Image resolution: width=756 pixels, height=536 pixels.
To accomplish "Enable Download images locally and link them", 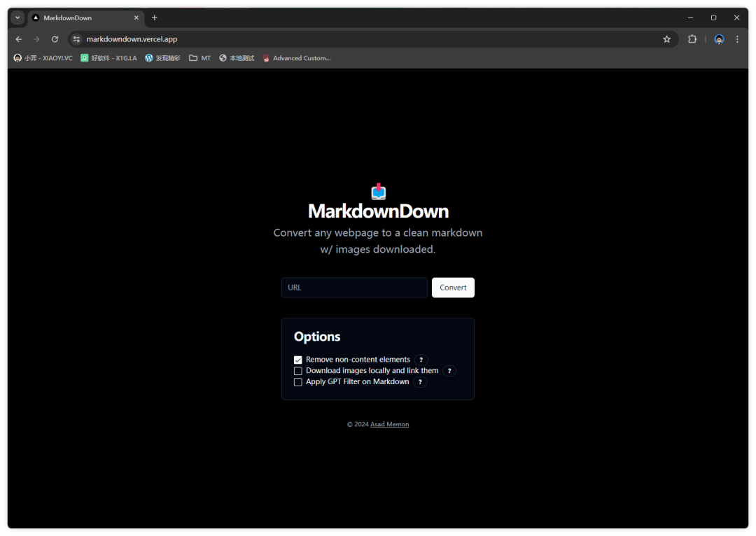I will coord(298,371).
